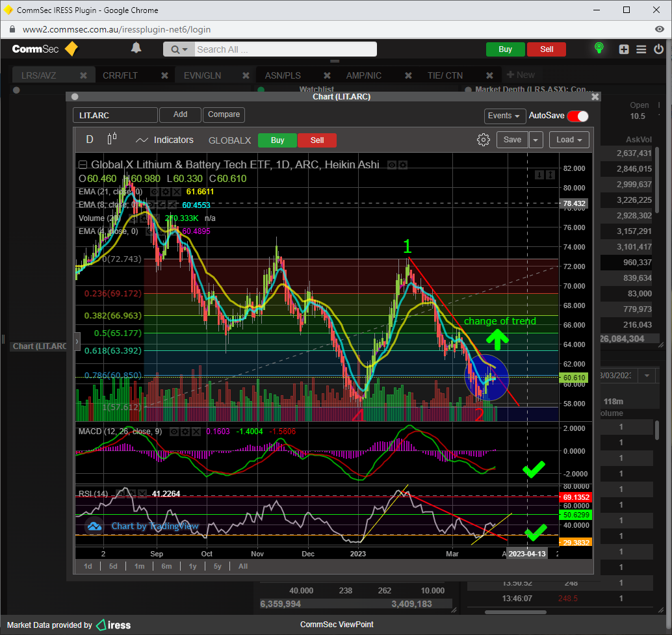Set chart range to 6m
The width and height of the screenshot is (672, 635).
coord(166,566)
